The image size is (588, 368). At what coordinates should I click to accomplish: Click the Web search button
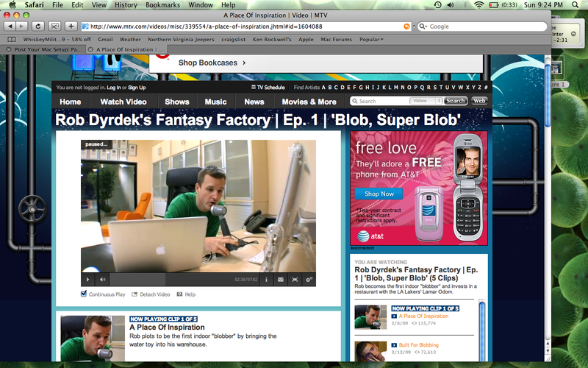[479, 101]
